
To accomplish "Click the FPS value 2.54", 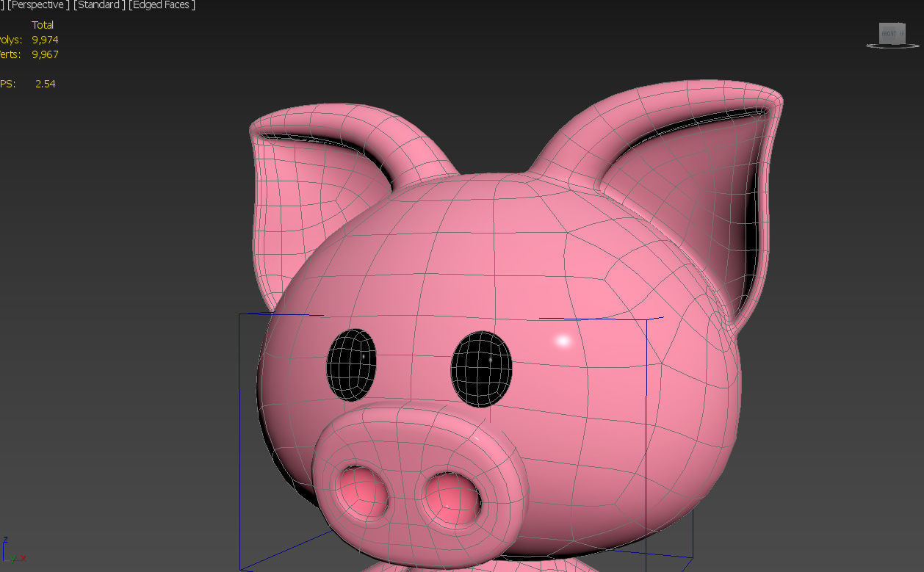I will 45,84.
